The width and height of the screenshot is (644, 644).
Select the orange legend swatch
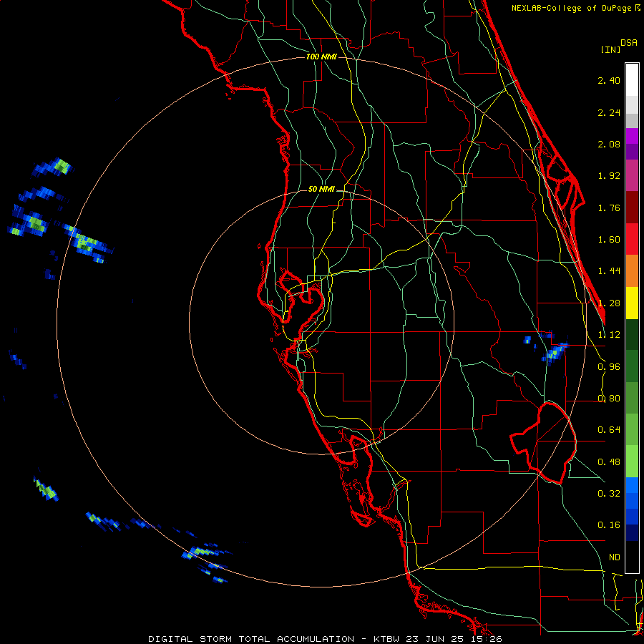coord(632,270)
